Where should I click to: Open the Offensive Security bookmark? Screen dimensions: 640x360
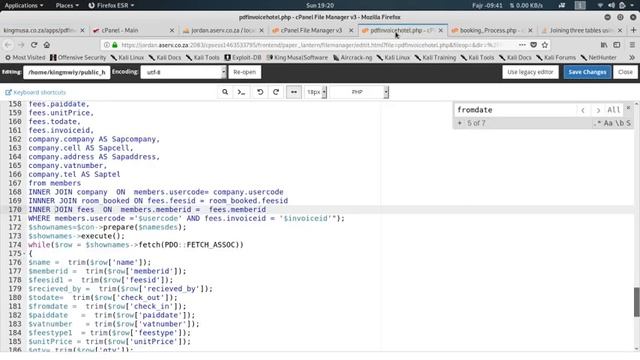(78, 58)
